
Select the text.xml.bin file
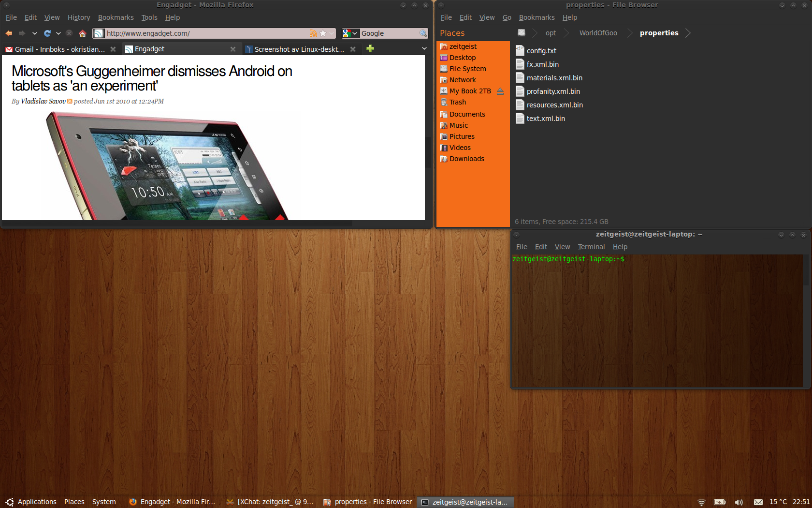pos(540,118)
